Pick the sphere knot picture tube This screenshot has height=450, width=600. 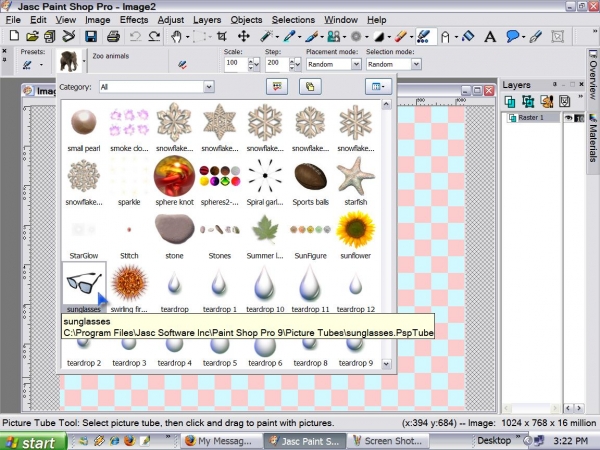pos(174,181)
